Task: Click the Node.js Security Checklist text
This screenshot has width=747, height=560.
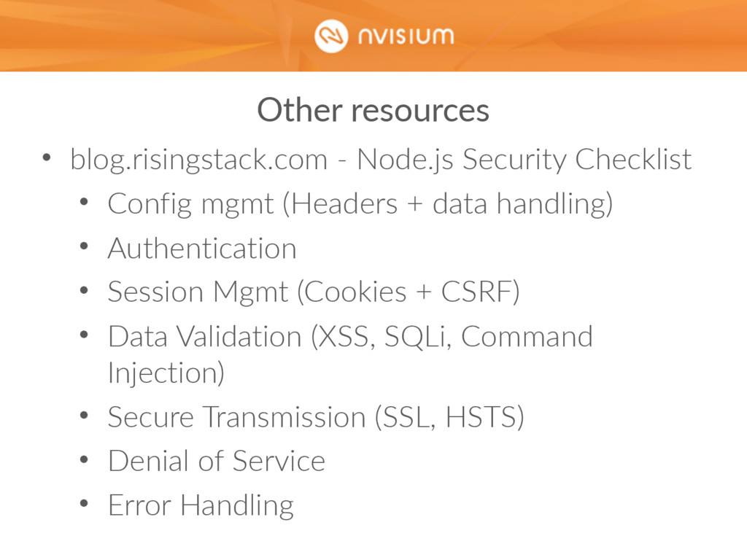Action: (x=524, y=160)
